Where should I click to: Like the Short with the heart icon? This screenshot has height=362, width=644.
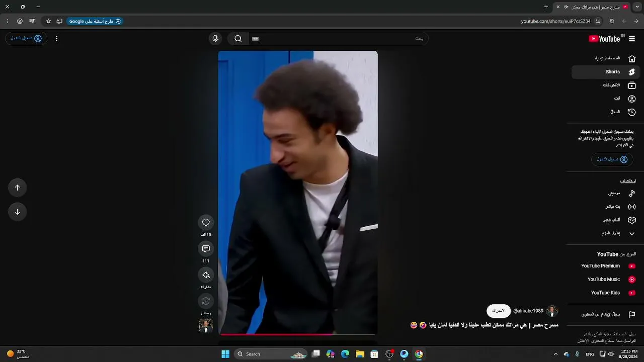point(206,223)
